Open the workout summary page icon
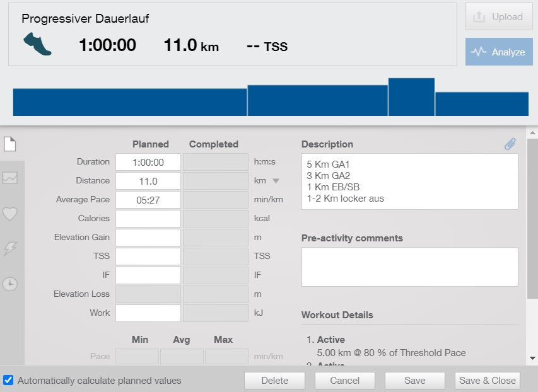 (x=9, y=144)
